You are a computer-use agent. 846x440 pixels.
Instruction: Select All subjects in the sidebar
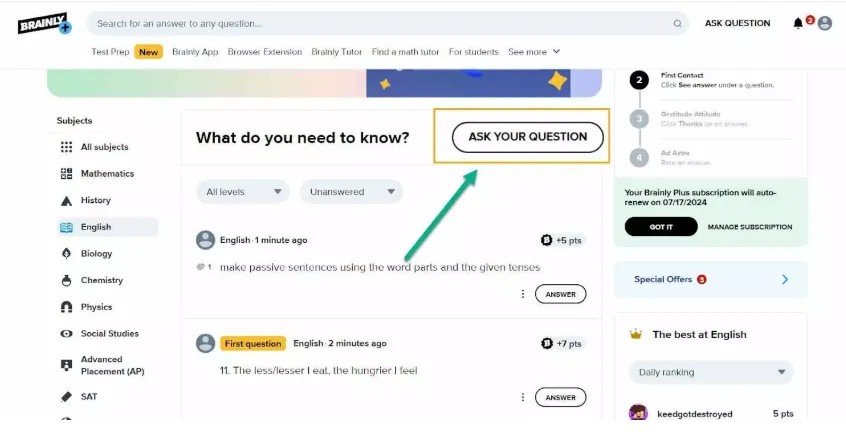[107, 147]
